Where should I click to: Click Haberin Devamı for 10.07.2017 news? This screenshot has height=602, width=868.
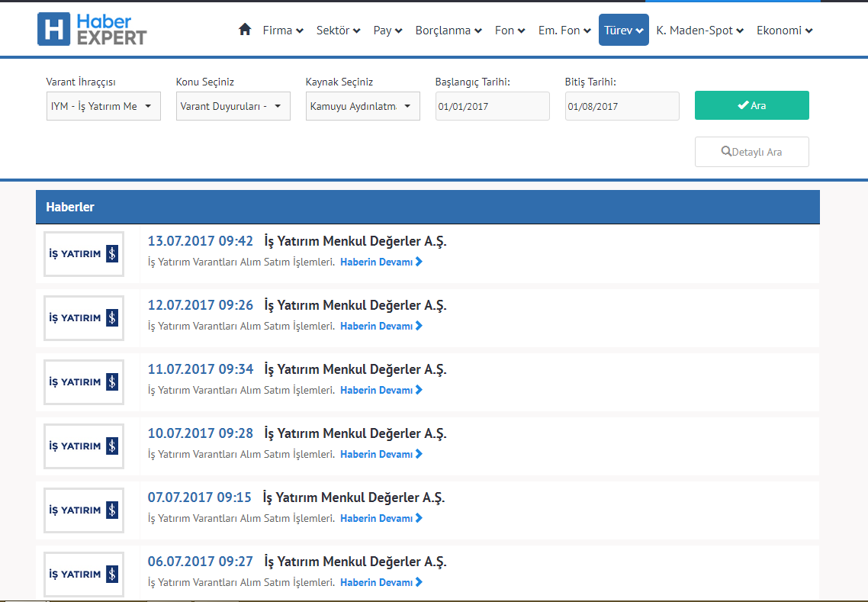[381, 454]
